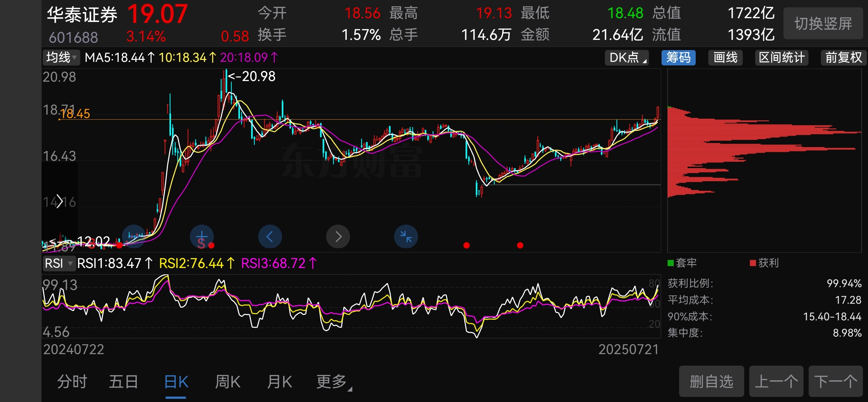Open the 均线 indicator dropdown
The height and width of the screenshot is (402, 868).
point(61,57)
